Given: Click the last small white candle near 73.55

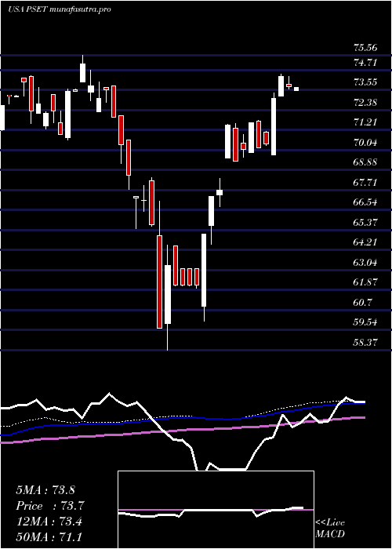Looking at the screenshot, I should tap(296, 89).
